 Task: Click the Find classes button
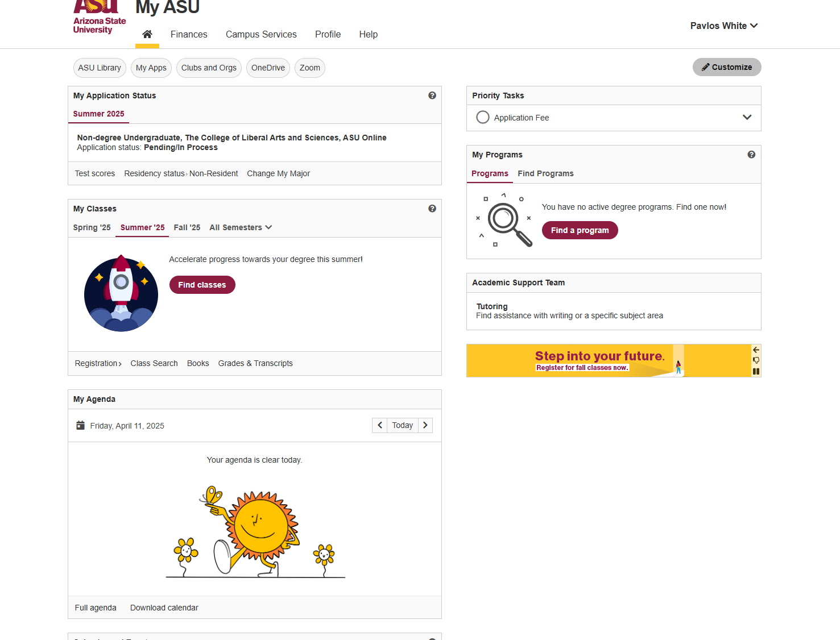click(x=202, y=285)
